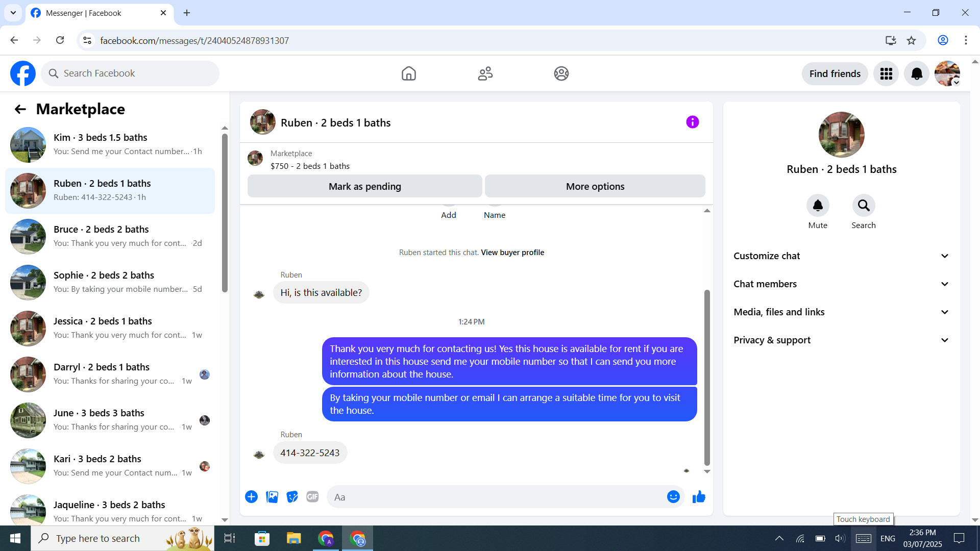The height and width of the screenshot is (551, 980).
Task: Open the emoji picker smiley icon
Action: [x=673, y=497]
